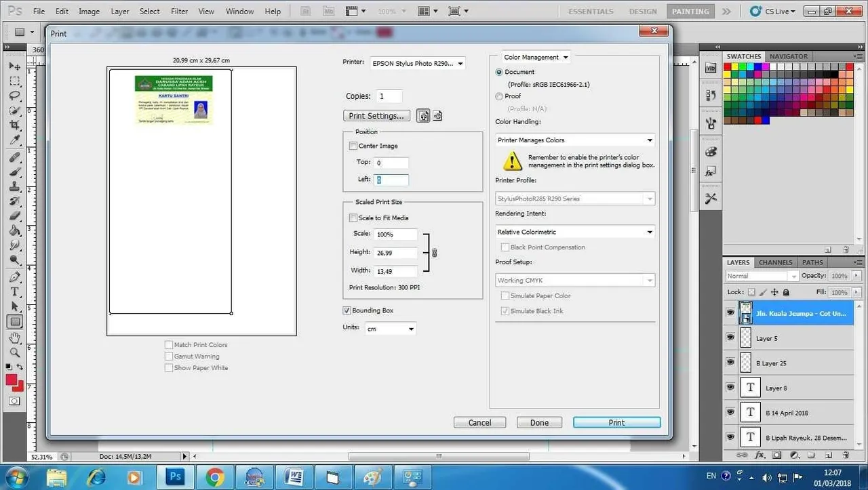Click the add layer mask icon

point(777,455)
